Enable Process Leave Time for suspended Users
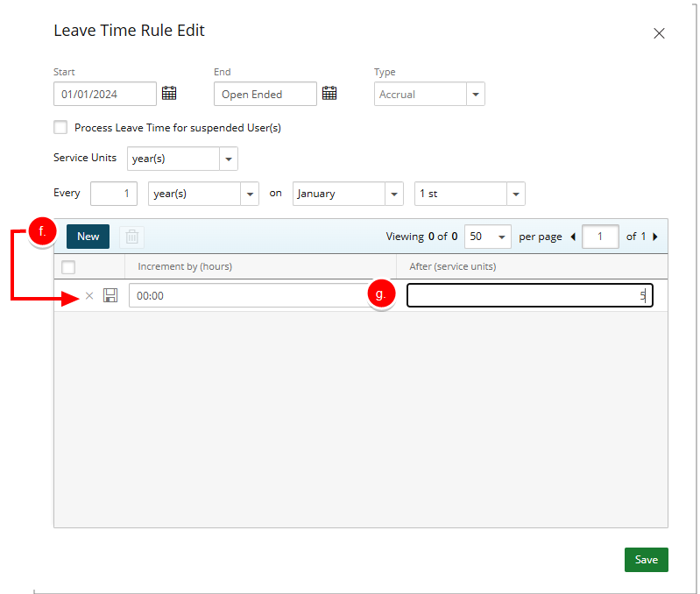This screenshot has height=594, width=700. click(60, 127)
